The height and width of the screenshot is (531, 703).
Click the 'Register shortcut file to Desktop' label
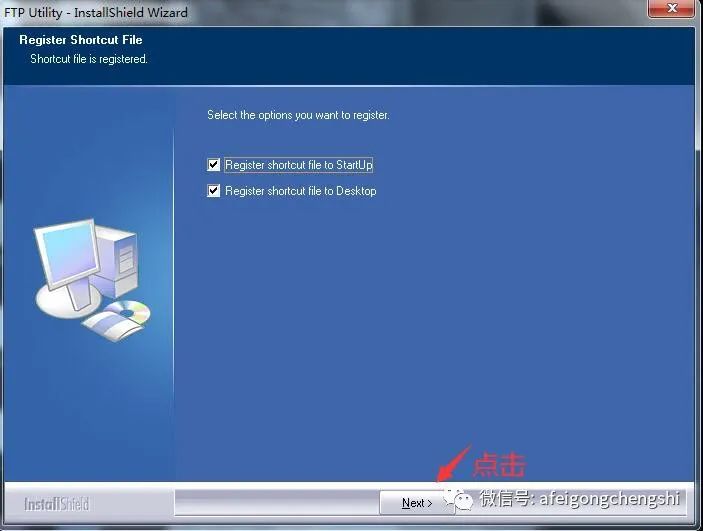pos(300,191)
